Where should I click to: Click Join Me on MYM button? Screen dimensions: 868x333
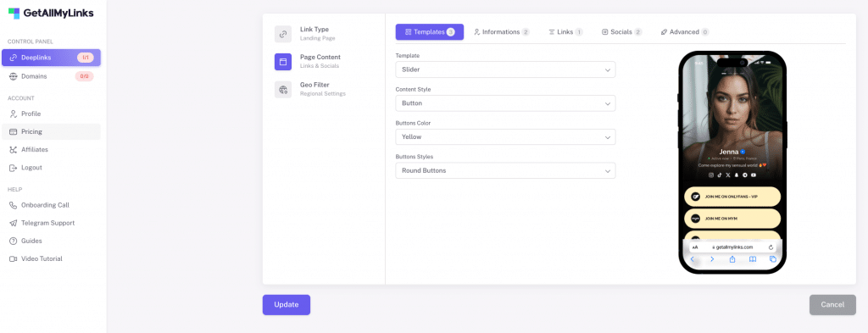[732, 219]
